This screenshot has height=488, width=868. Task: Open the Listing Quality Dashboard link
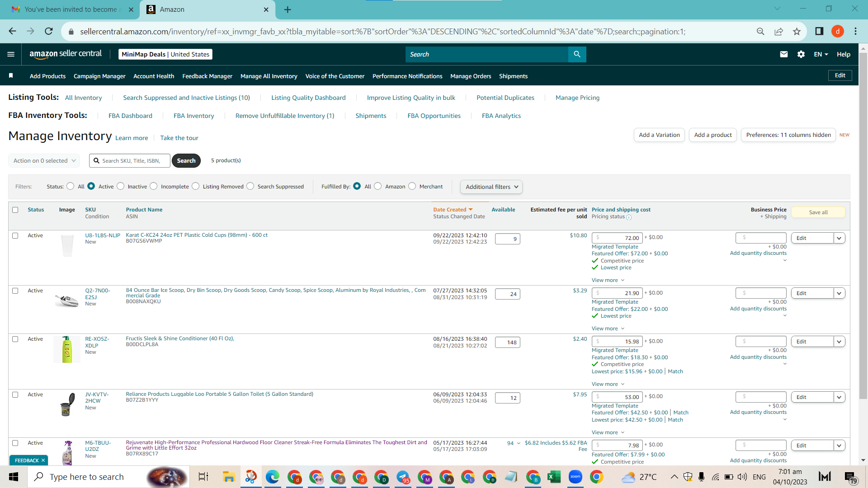coord(308,98)
